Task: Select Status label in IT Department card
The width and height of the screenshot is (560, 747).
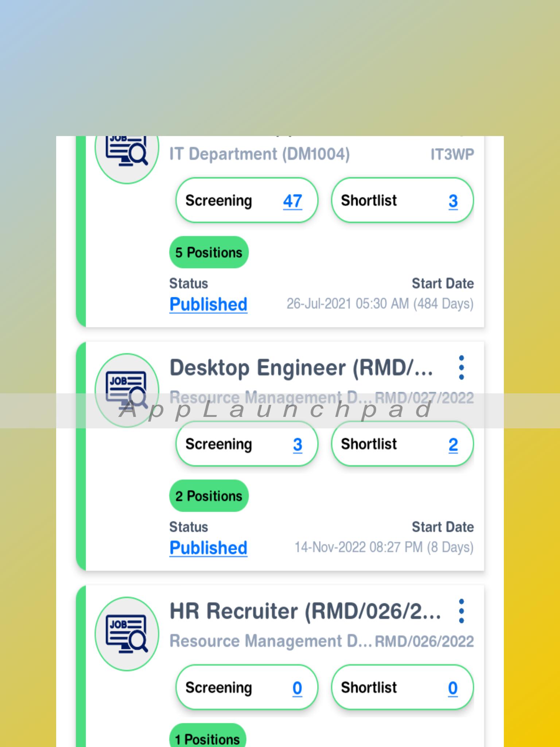Action: coord(188,283)
